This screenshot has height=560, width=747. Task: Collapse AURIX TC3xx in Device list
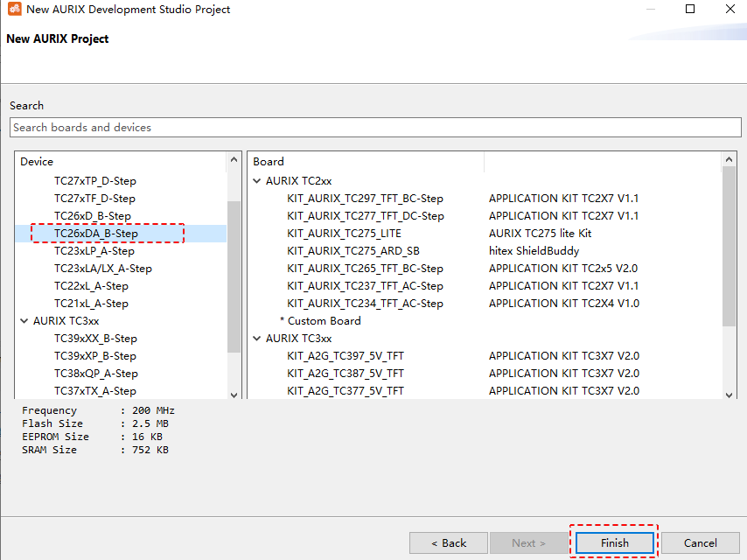[x=24, y=321]
